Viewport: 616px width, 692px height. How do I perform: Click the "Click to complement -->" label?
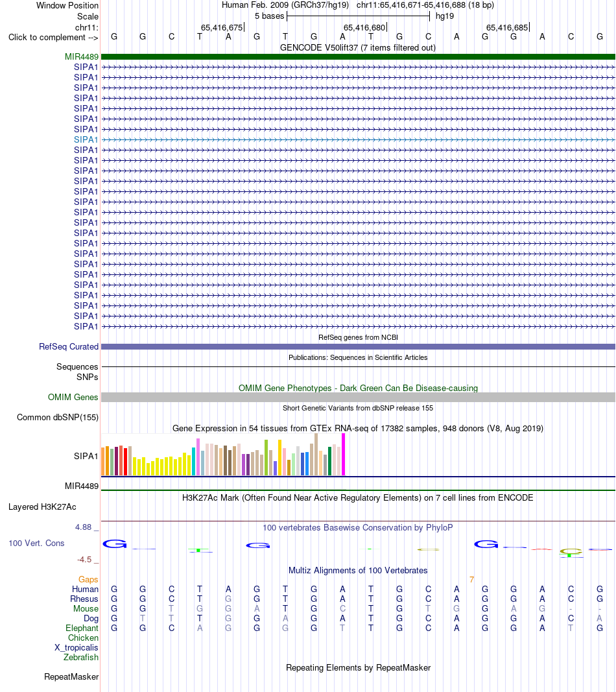53,38
